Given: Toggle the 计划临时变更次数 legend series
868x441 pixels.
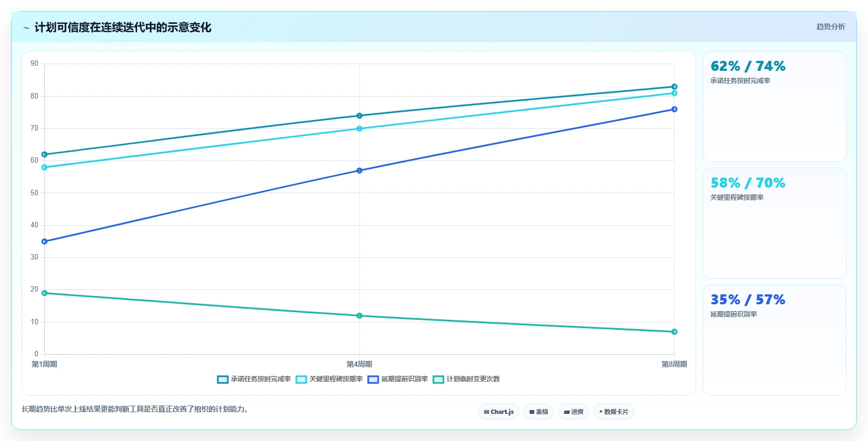Looking at the screenshot, I should pos(467,379).
